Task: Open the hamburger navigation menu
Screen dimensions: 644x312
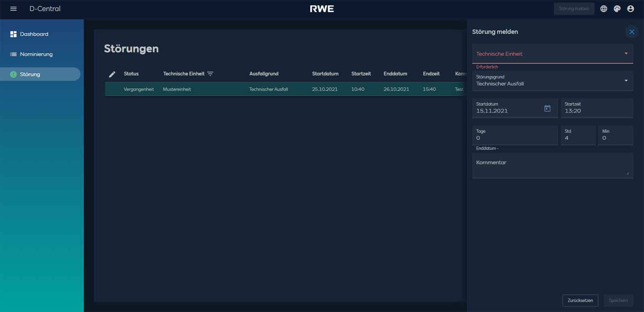Action: [x=13, y=9]
